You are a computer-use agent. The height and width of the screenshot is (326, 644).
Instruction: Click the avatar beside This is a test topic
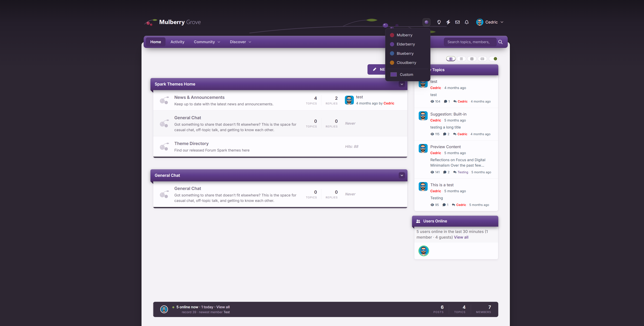[x=423, y=187]
